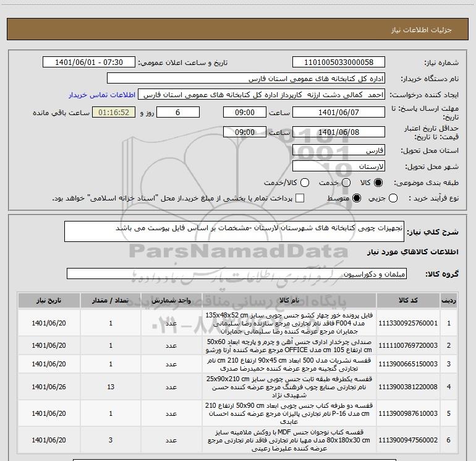The width and height of the screenshot is (476, 461).
Task: Click the buyer organization name field
Action: (x=246, y=79)
